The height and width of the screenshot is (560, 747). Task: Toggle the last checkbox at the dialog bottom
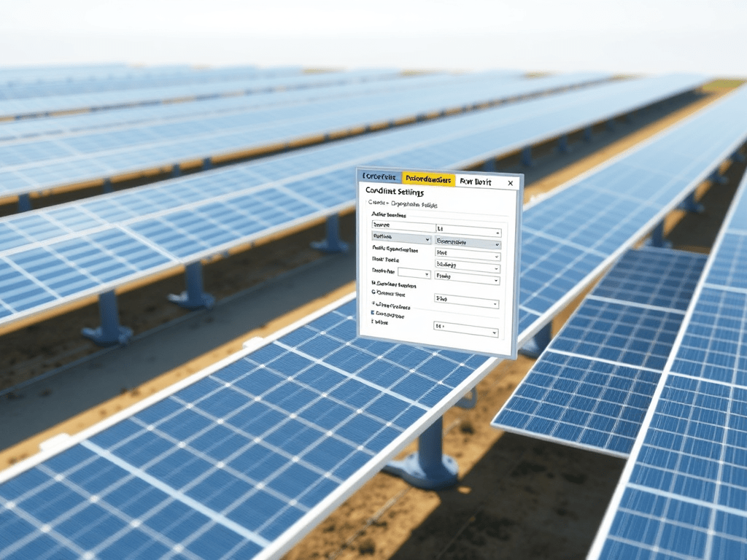tap(373, 321)
